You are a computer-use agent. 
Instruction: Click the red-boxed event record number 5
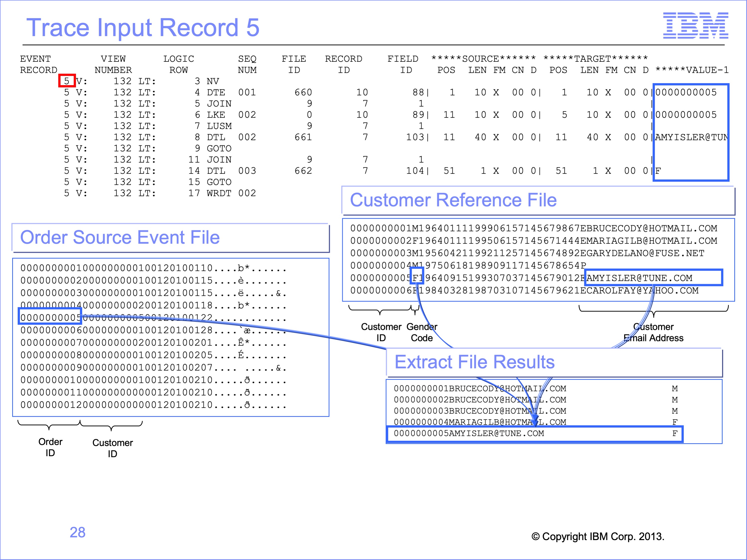click(67, 81)
